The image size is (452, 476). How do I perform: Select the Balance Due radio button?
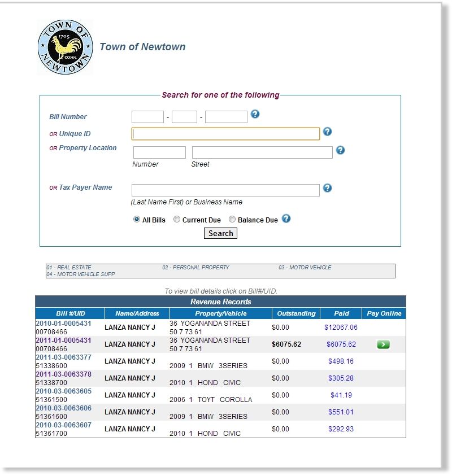(232, 219)
